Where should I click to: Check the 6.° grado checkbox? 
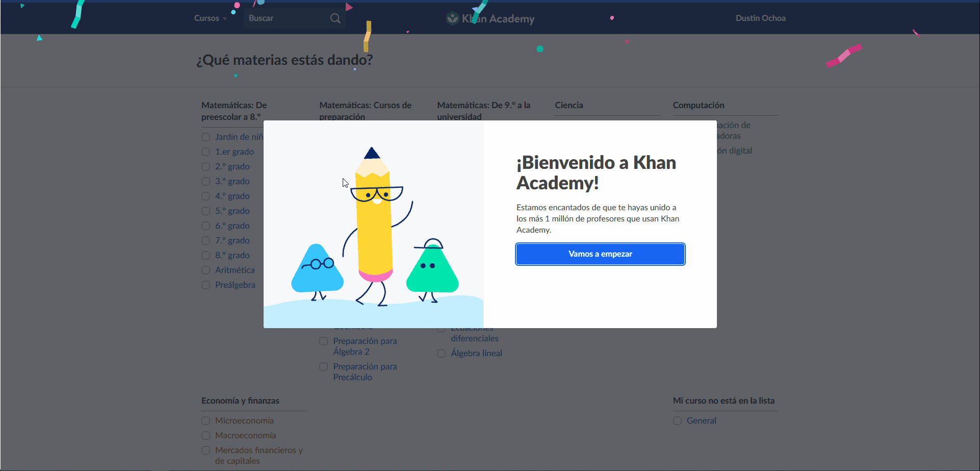(x=206, y=226)
